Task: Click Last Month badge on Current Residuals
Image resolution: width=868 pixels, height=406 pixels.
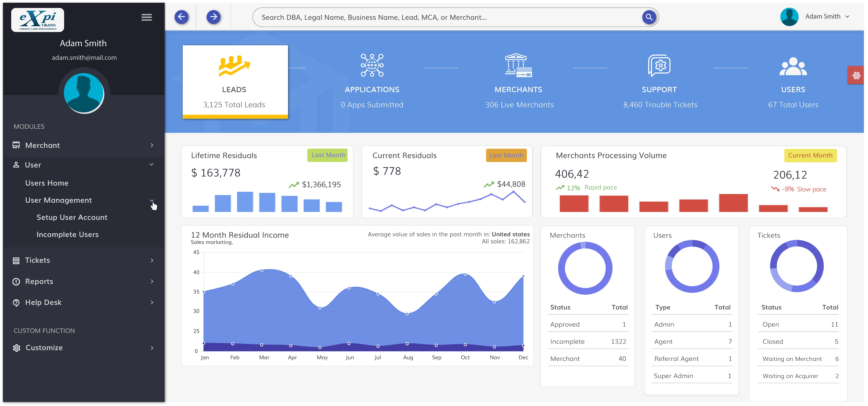Action: click(506, 155)
